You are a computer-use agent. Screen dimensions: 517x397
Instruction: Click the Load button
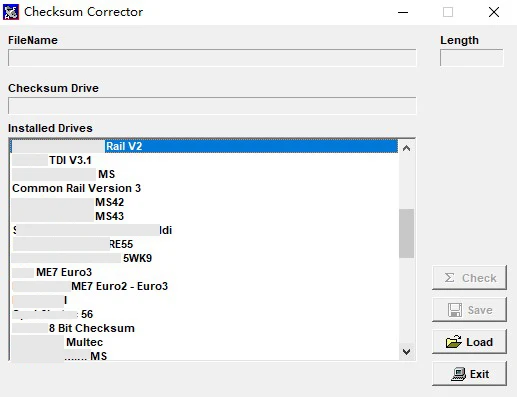coord(469,342)
